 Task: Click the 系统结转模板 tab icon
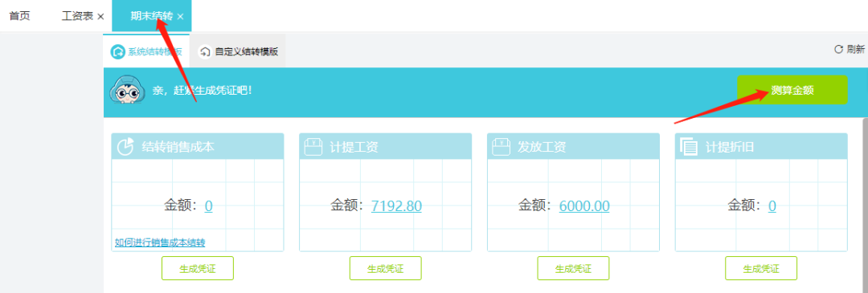(118, 52)
